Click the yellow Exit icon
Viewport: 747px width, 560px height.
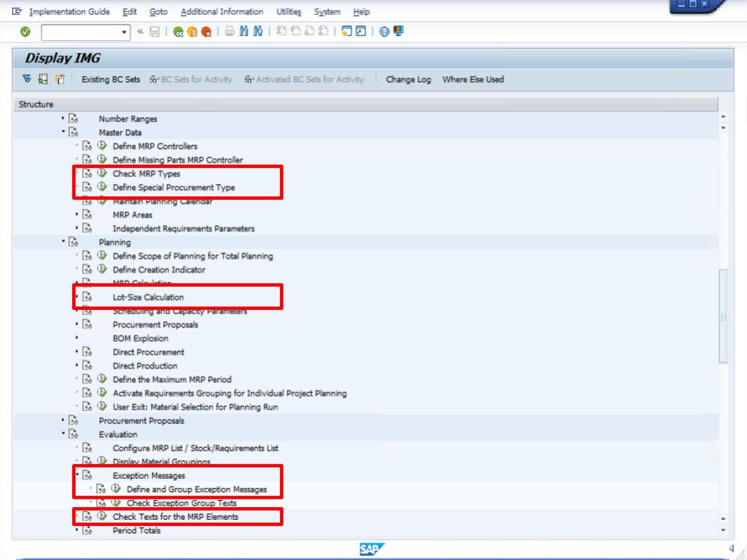tap(192, 32)
